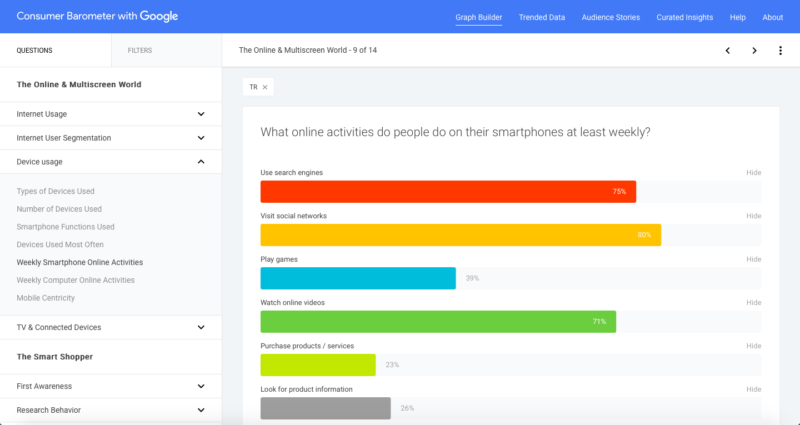
Task: Go to next graph with right arrow
Action: [754, 50]
